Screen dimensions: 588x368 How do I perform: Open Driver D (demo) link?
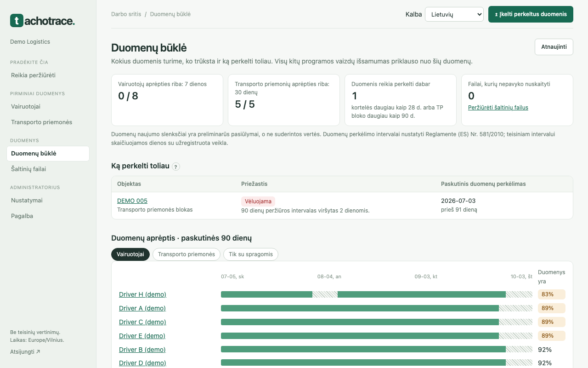tap(142, 363)
